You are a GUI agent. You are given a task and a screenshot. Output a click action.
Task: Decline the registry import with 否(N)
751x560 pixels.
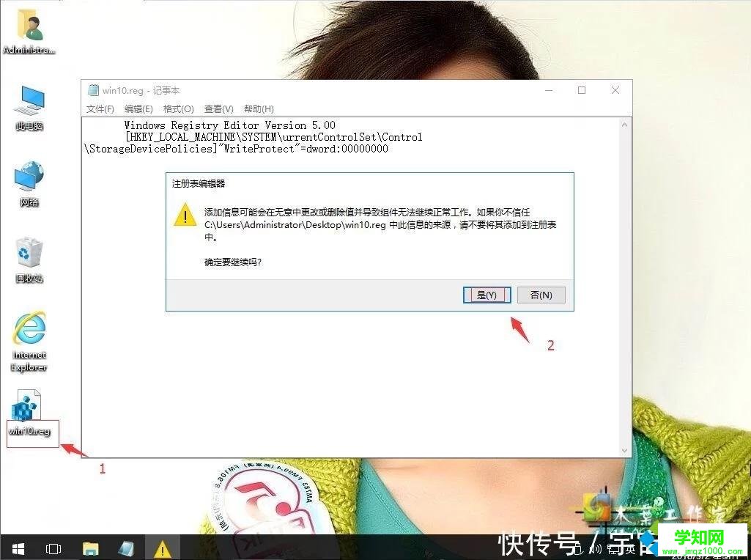point(541,295)
